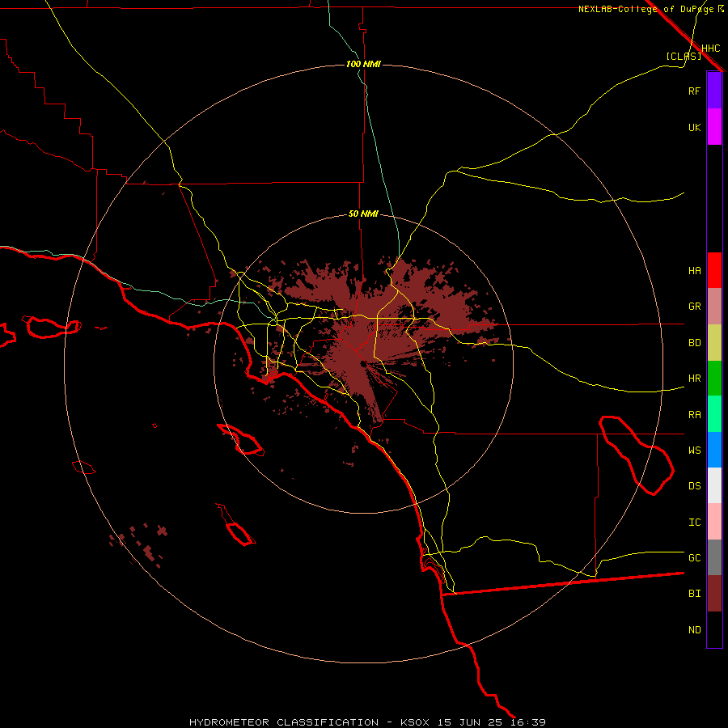Click the "GC" legend label
The width and height of the screenshot is (728, 728).
694,558
